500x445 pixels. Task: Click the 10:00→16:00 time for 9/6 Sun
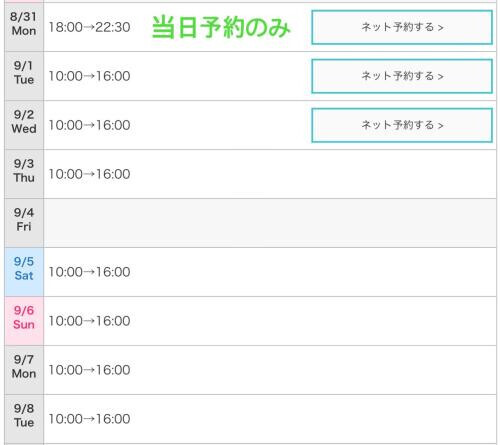point(89,321)
